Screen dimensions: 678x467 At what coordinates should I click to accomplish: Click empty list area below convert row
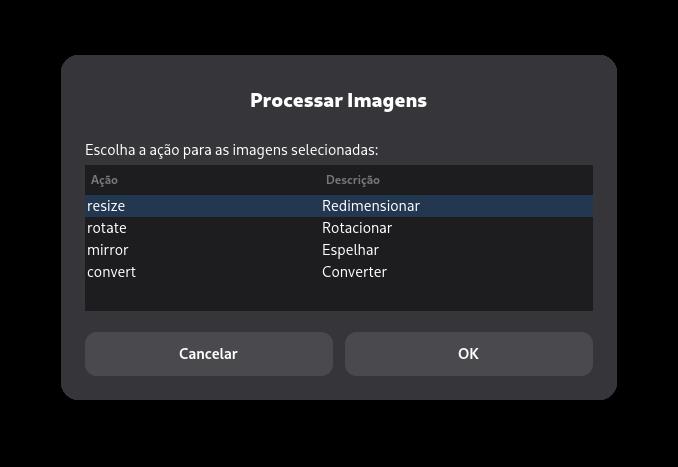(x=339, y=297)
